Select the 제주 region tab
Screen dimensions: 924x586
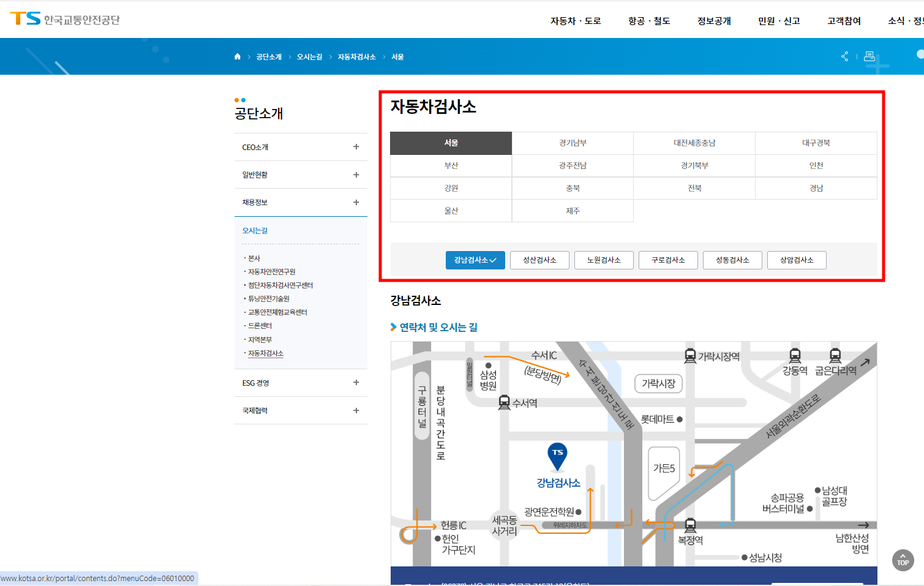click(573, 211)
